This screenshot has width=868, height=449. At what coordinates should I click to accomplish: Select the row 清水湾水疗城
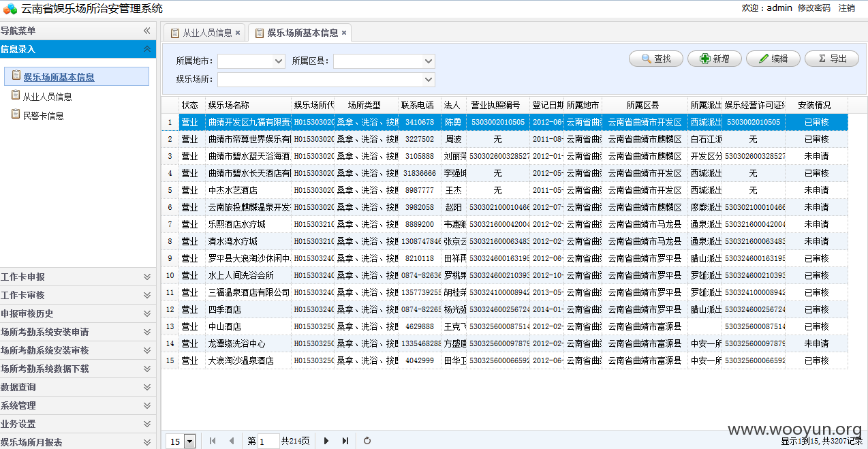coord(505,241)
